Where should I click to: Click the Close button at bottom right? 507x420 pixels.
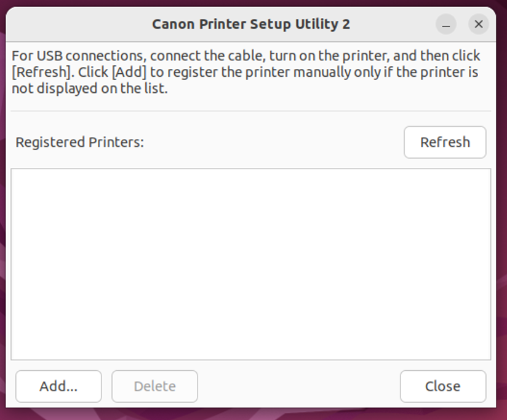[x=442, y=386]
